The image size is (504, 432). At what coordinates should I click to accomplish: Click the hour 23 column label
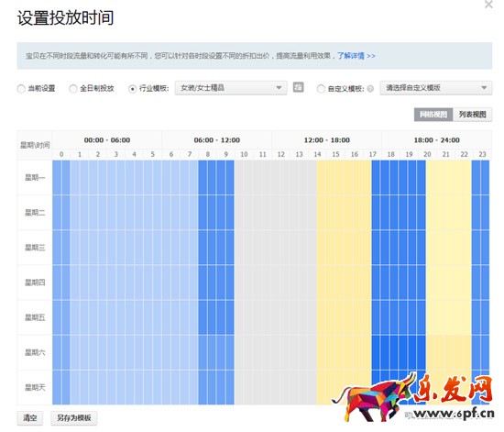click(x=482, y=154)
